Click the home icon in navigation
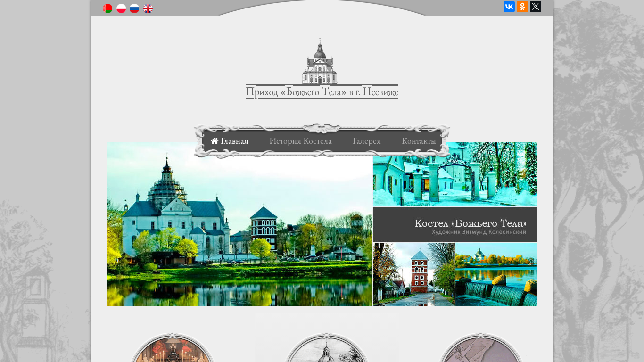This screenshot has width=644, height=362. point(215,141)
